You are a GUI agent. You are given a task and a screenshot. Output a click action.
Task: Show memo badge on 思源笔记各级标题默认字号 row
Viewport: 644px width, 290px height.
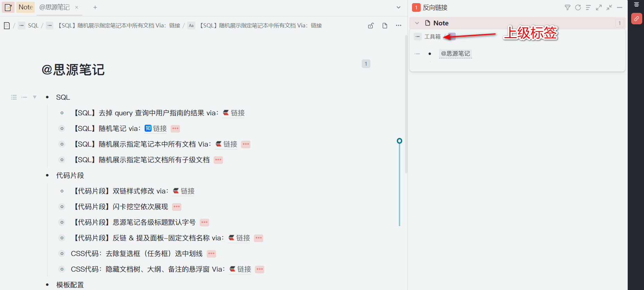coord(204,223)
